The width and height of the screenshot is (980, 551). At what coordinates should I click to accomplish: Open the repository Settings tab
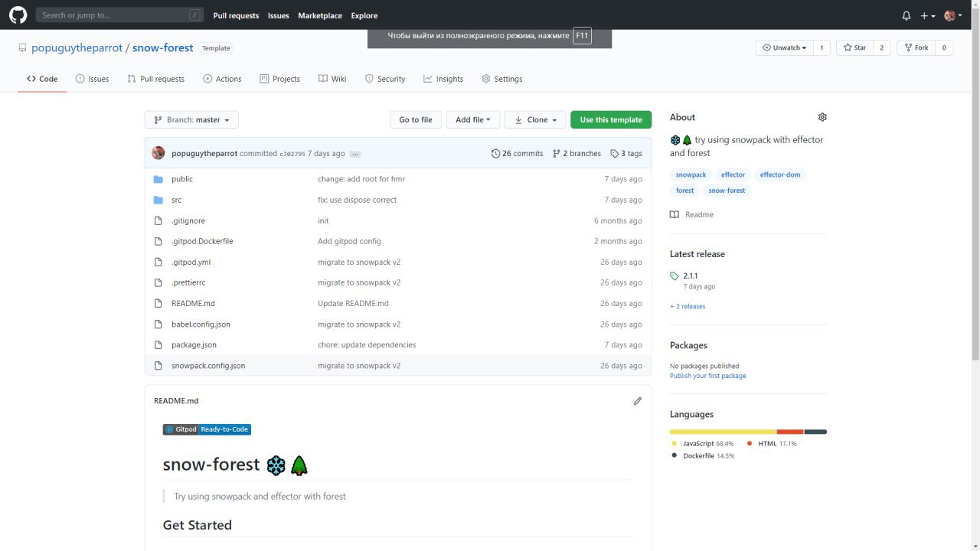point(501,79)
